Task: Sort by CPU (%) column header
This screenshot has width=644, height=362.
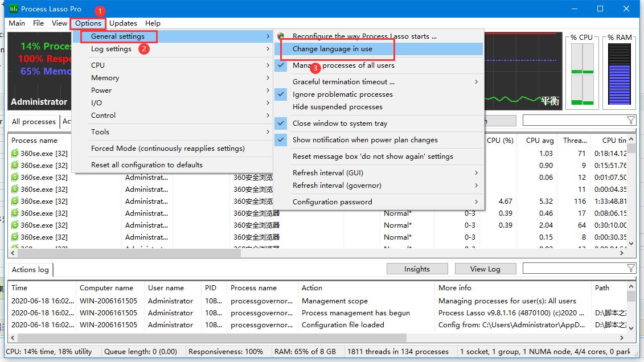Action: (x=500, y=141)
